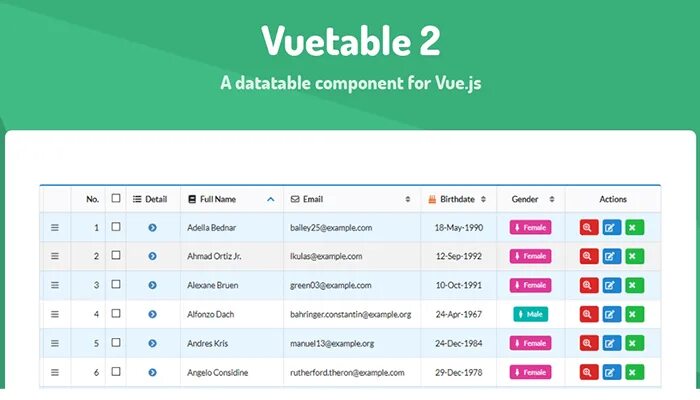Click the bailey25@example.com email cell
The image size is (700, 400).
coord(330,228)
